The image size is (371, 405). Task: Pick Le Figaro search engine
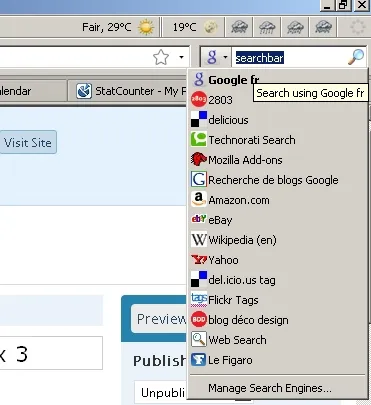(277, 360)
